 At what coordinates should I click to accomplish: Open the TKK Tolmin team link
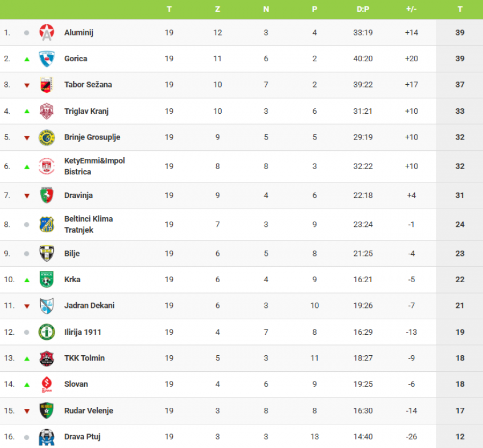pos(84,358)
